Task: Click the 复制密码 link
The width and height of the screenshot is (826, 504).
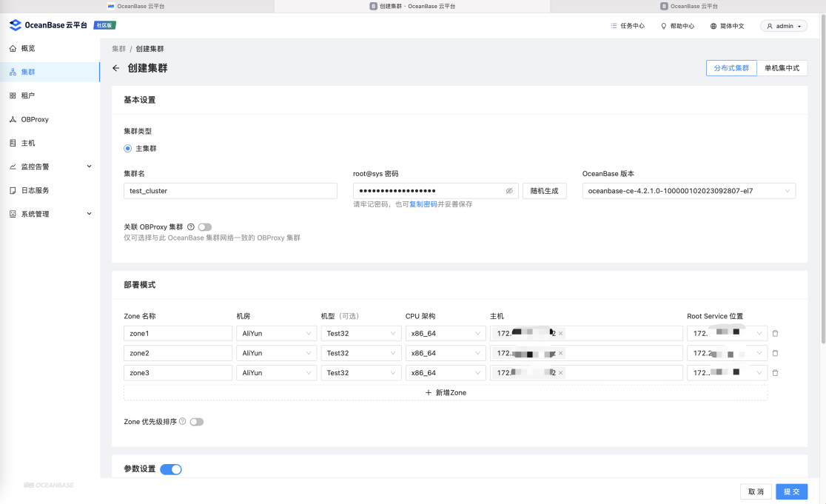Action: point(423,204)
